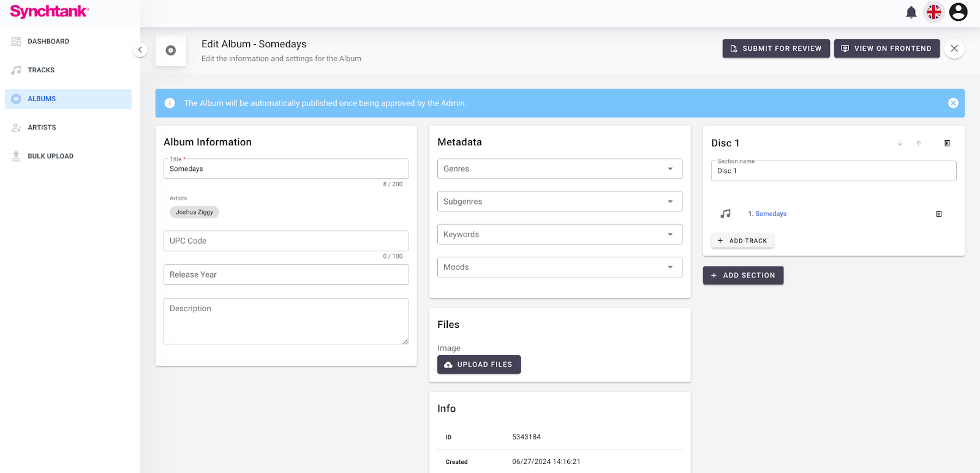Remove the Somedays track with trash icon
Screen dimensions: 980x473
[938, 214]
